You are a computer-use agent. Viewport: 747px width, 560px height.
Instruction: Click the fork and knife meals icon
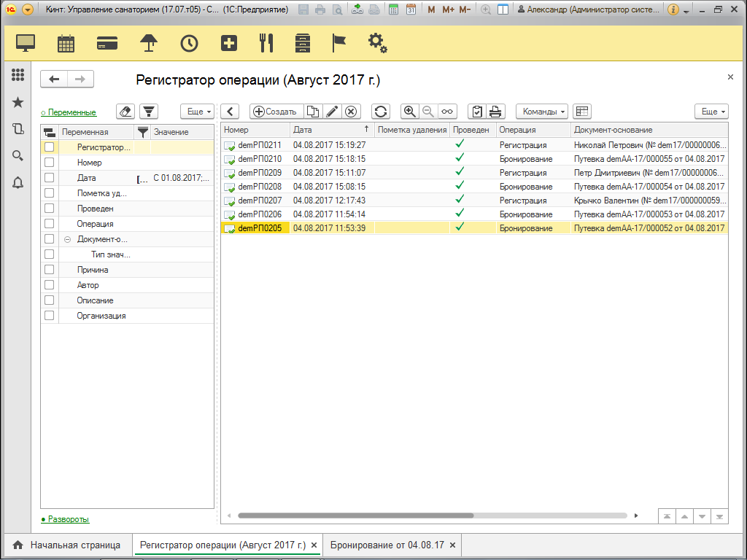coord(266,43)
